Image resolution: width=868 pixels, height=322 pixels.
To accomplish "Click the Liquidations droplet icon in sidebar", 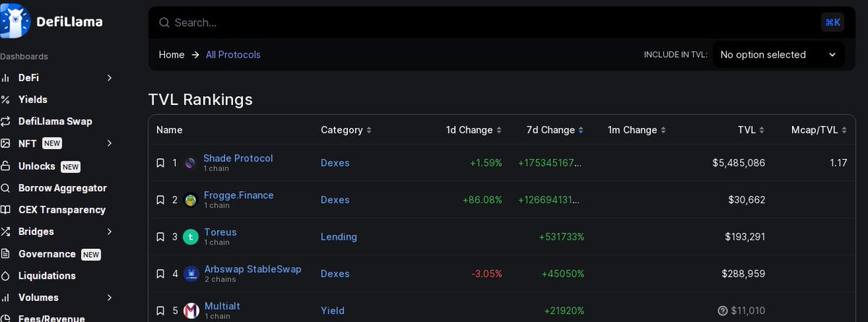I will coord(5,276).
